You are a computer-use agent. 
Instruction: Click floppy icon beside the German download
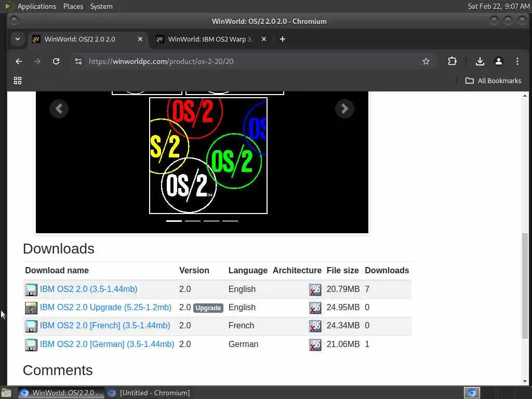click(31, 345)
